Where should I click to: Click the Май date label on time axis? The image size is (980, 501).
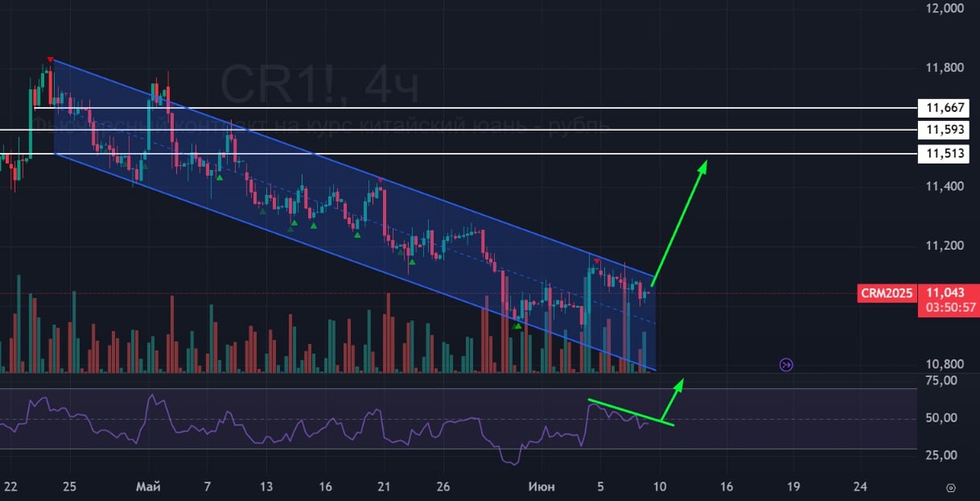148,487
